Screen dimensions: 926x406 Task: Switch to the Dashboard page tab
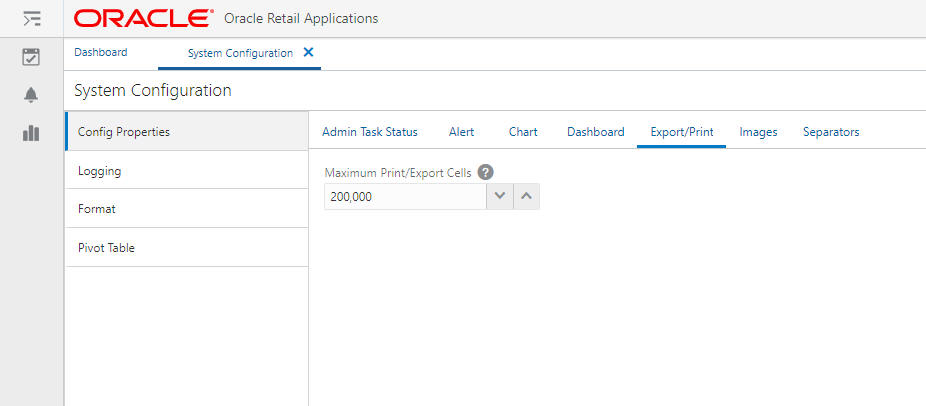pos(100,52)
